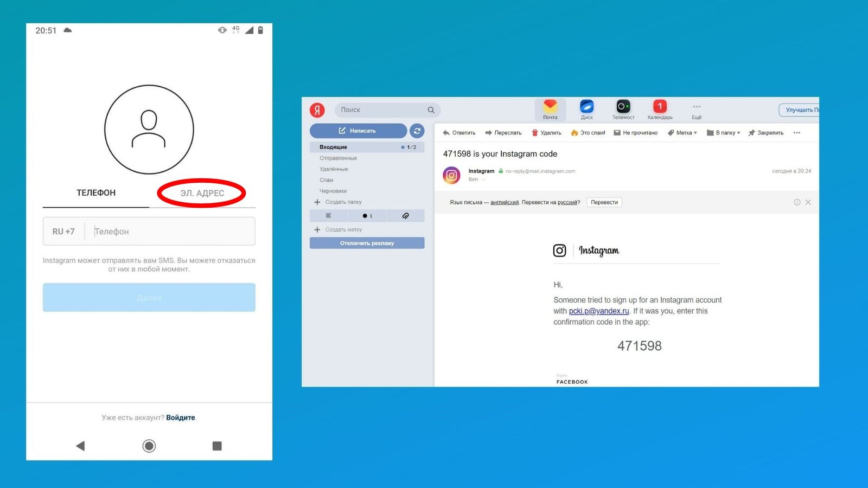Open the three-dots more actions menu in mail toolbar
This screenshot has height=488, width=868.
796,133
